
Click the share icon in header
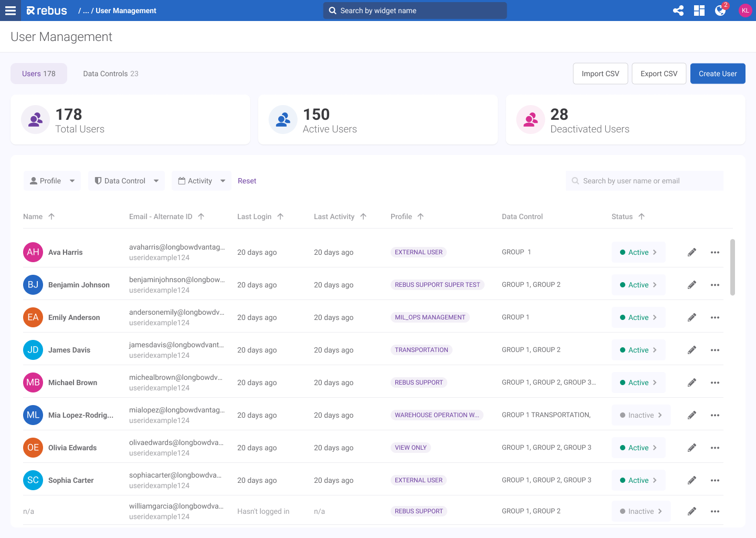pos(678,11)
